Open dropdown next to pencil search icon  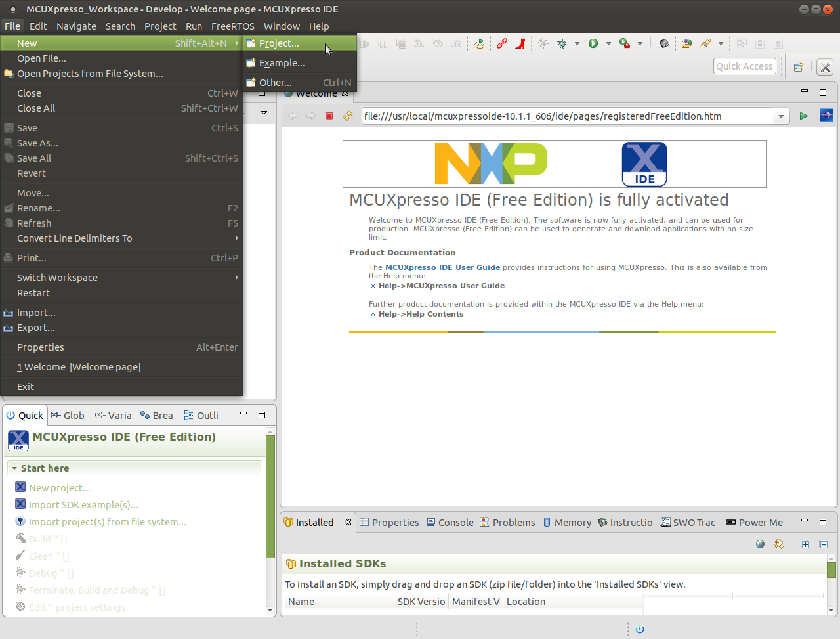point(721,44)
